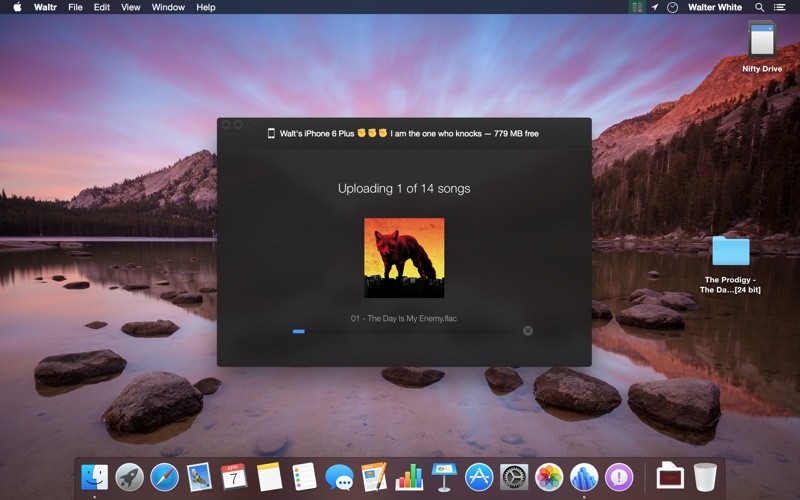Open the Walter White user menu
The image size is (800, 500).
click(x=715, y=7)
